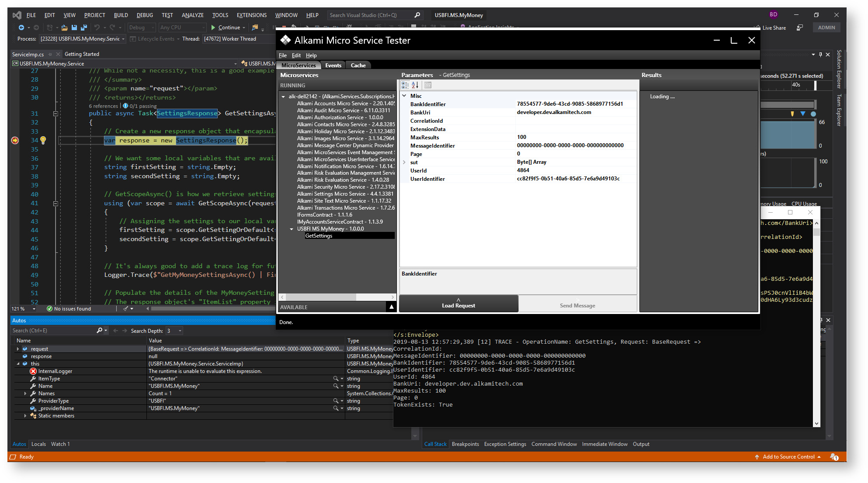Click the breakpoint marker on line 34
Viewport: 868px width, 483px height.
coord(15,140)
